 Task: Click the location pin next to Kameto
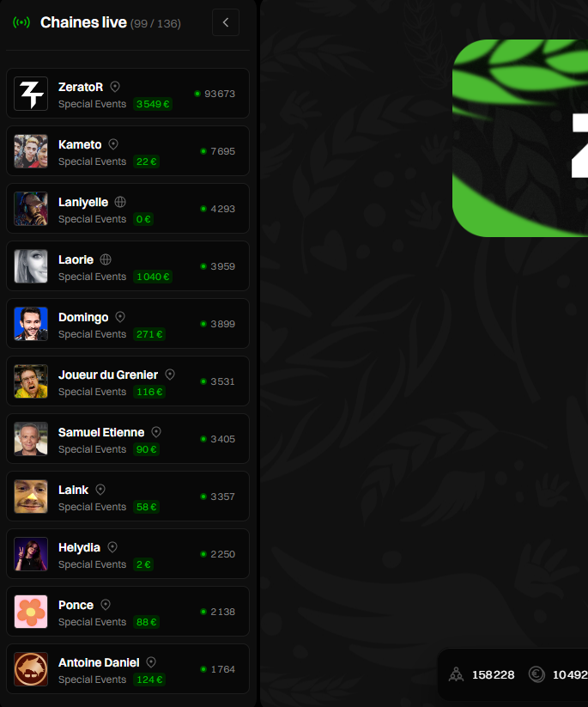(113, 144)
